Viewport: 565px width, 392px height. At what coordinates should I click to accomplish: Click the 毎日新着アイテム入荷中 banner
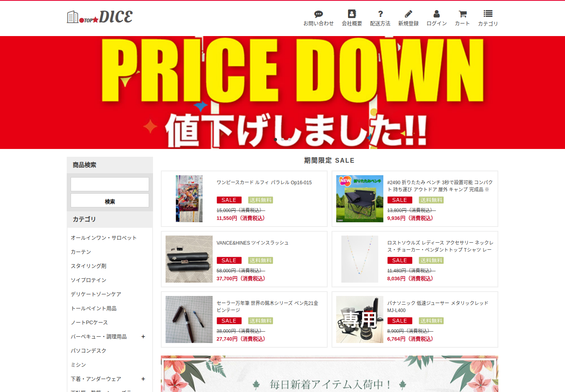click(330, 374)
